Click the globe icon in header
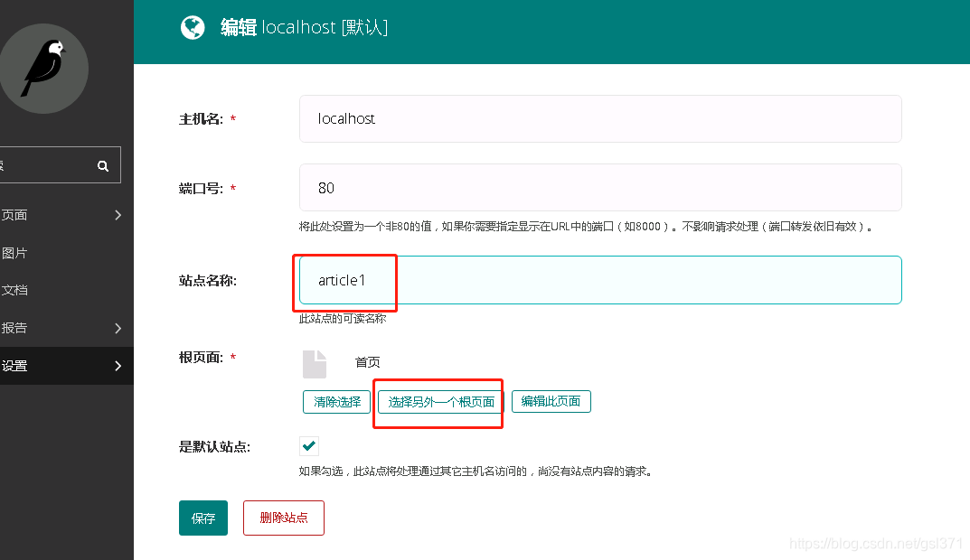 point(193,27)
